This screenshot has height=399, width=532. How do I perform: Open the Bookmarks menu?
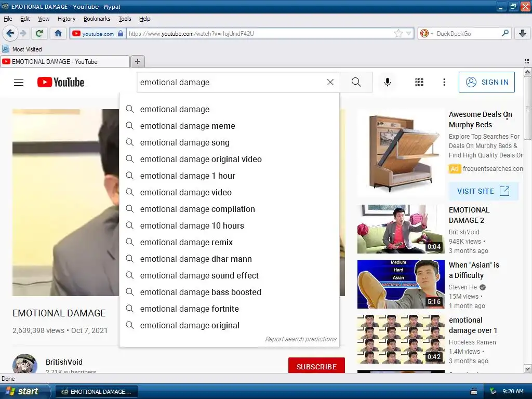(x=97, y=19)
